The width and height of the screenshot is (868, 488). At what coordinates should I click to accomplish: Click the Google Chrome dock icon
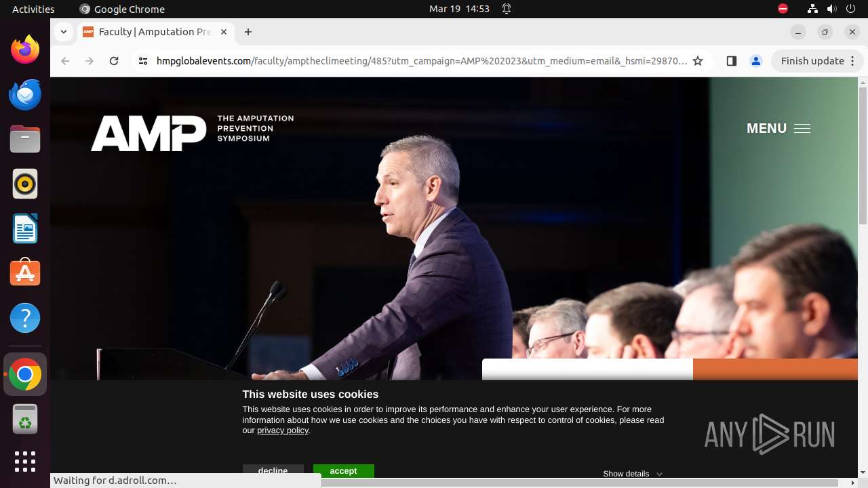pyautogui.click(x=25, y=374)
